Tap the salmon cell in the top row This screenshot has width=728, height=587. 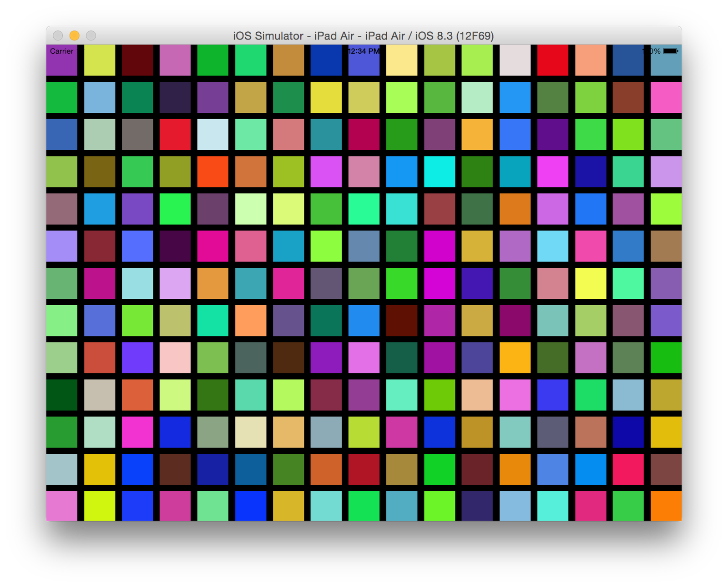click(591, 60)
